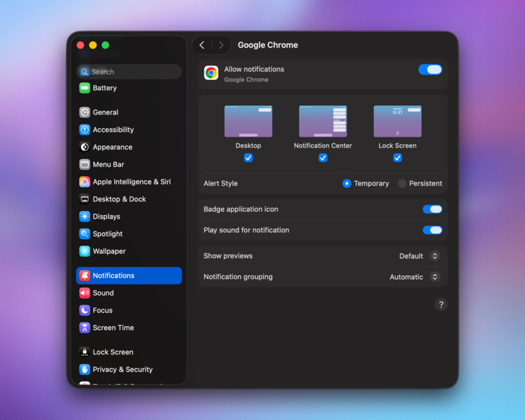The height and width of the screenshot is (420, 525).
Task: Open General settings label
Action: [x=105, y=113]
